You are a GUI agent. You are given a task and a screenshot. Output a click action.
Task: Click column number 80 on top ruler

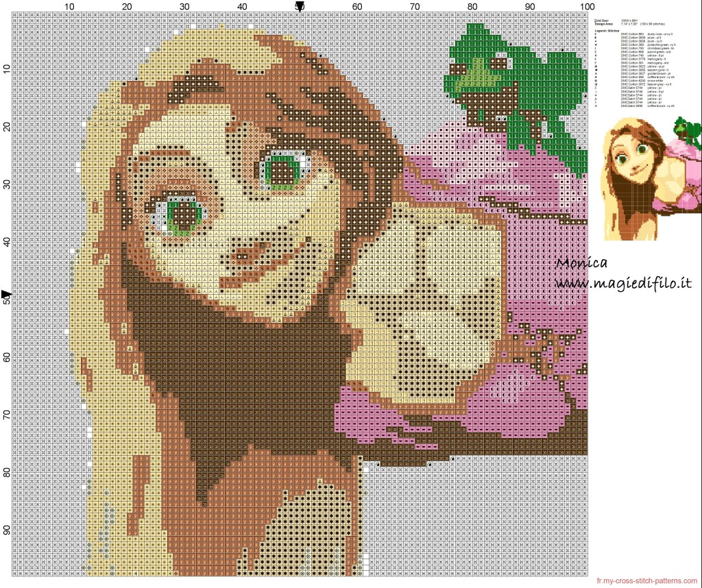click(472, 7)
